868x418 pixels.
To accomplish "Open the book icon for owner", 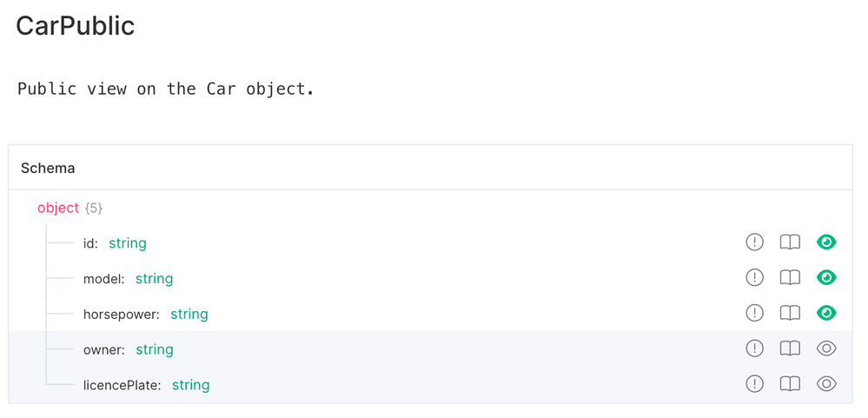I will click(790, 348).
